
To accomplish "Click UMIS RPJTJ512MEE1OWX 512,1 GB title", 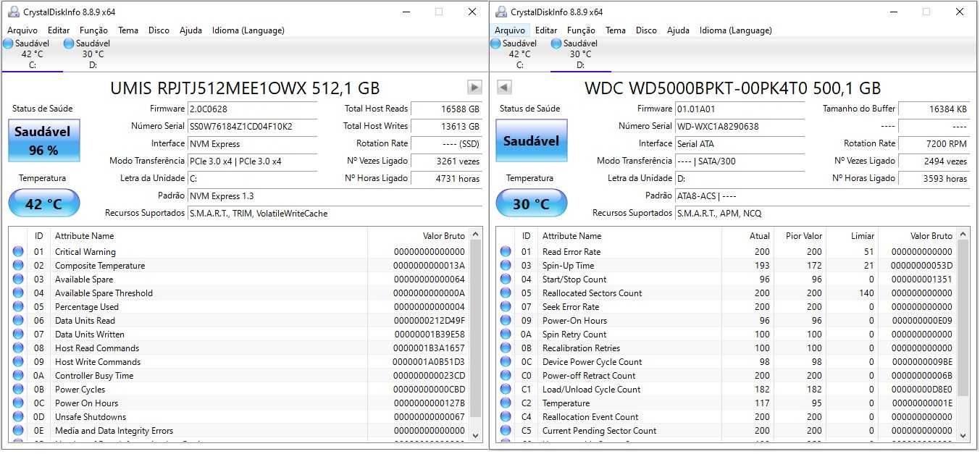I will coord(245,88).
